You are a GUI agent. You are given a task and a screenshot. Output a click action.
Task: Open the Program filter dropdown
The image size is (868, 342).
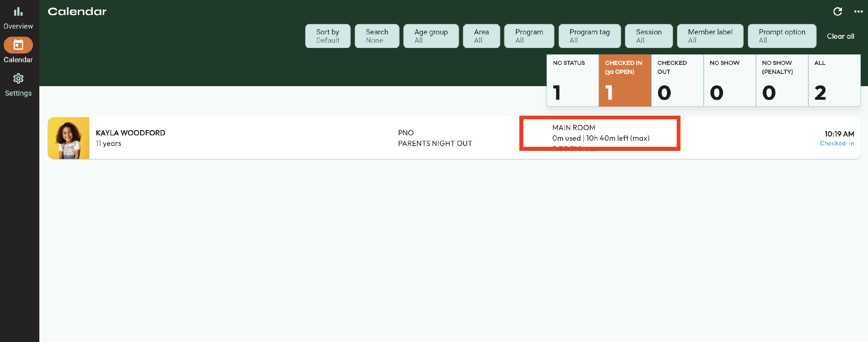click(x=529, y=36)
